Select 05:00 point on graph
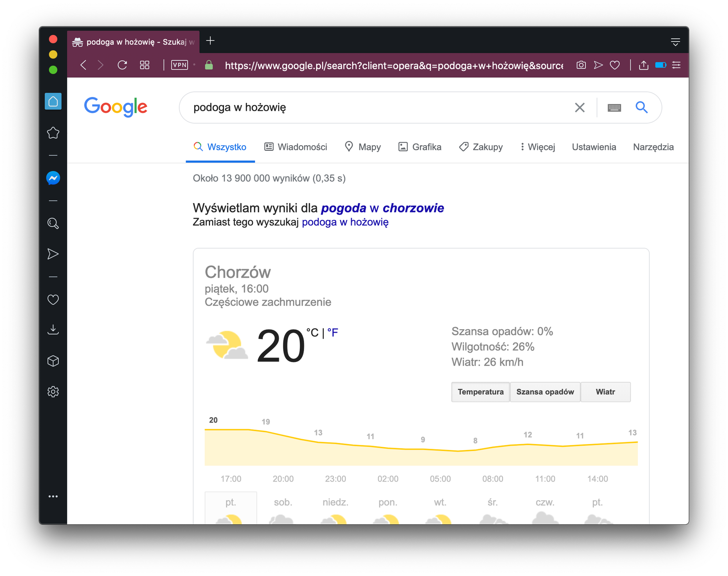The height and width of the screenshot is (576, 728). [x=440, y=479]
